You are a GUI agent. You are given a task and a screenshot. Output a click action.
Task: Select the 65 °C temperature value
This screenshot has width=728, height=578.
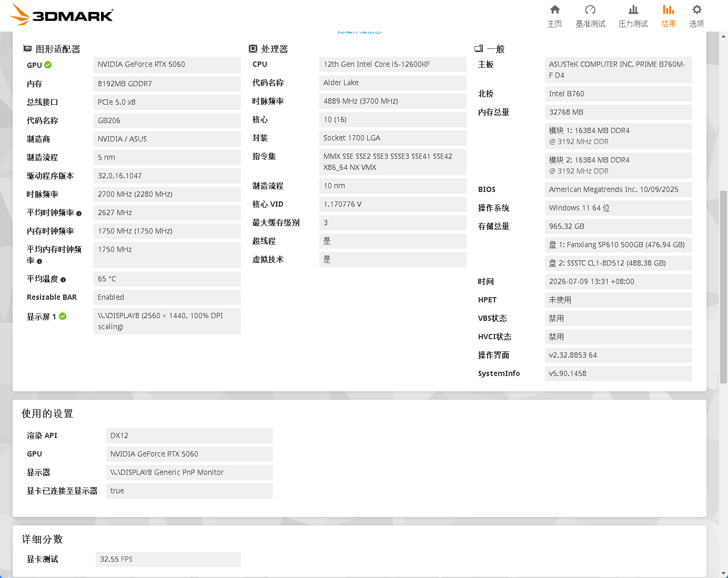point(167,279)
